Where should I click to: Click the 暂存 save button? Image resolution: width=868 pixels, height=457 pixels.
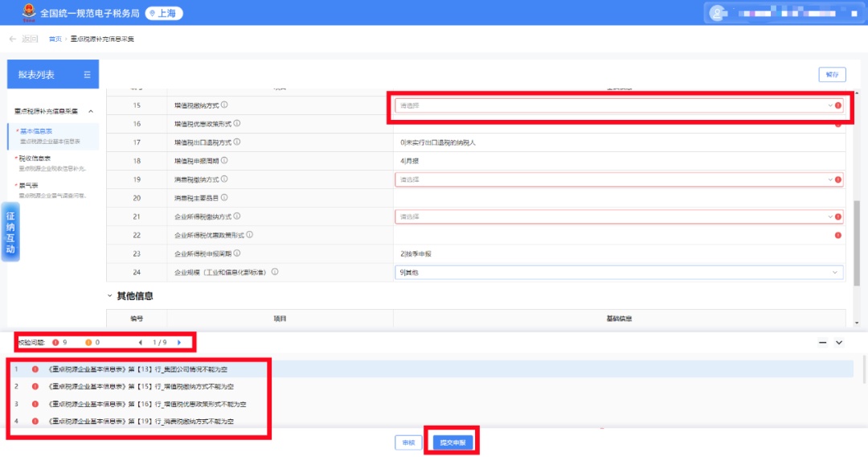[x=832, y=75]
